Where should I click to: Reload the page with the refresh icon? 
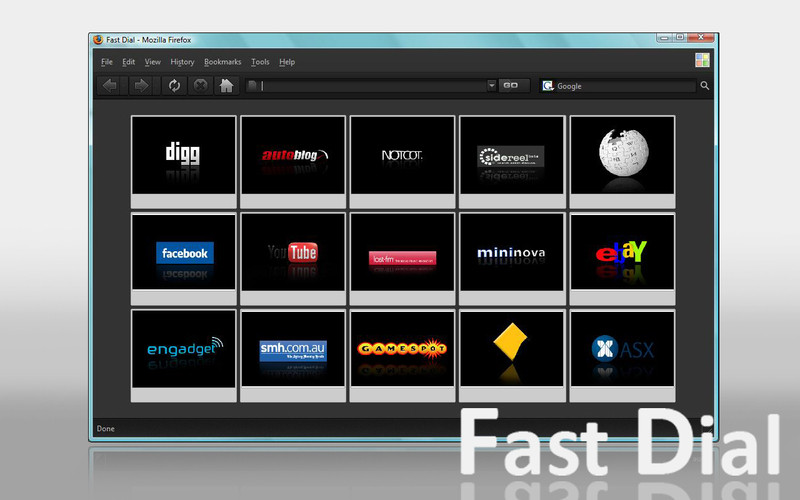(x=174, y=86)
